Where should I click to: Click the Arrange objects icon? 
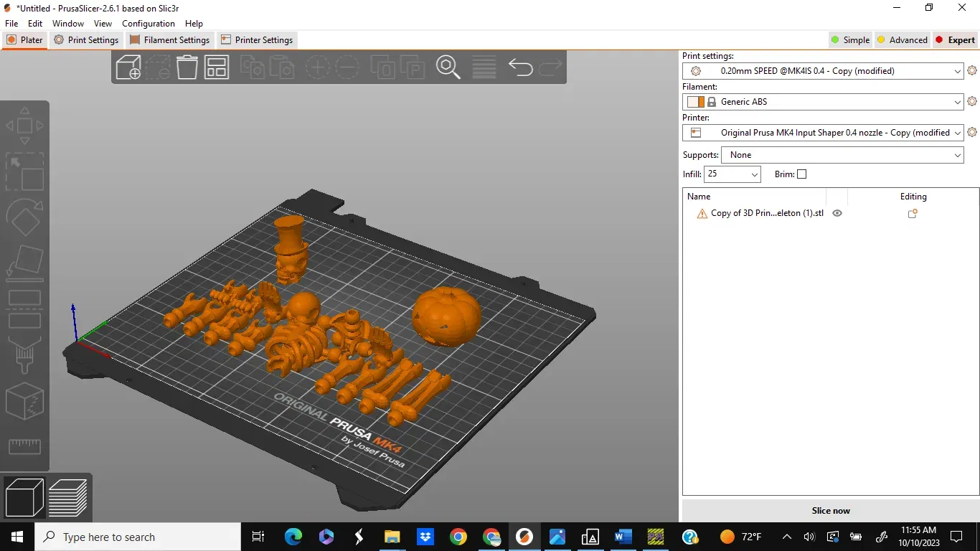click(216, 67)
